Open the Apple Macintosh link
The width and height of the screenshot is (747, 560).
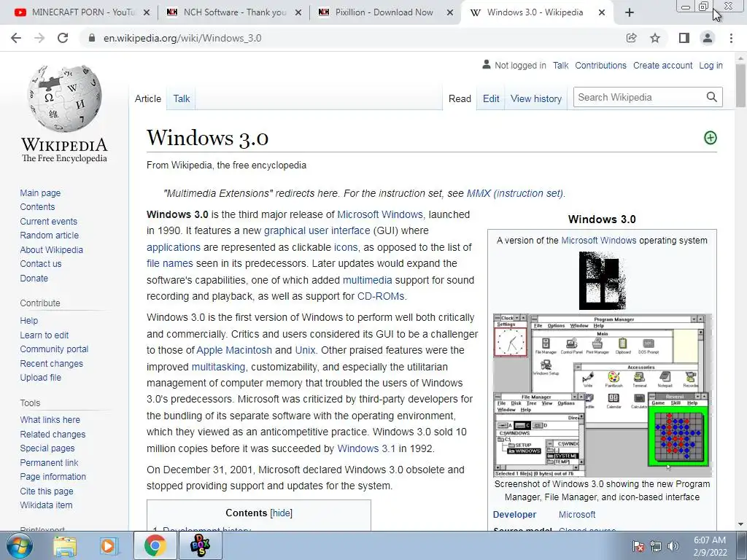(234, 350)
